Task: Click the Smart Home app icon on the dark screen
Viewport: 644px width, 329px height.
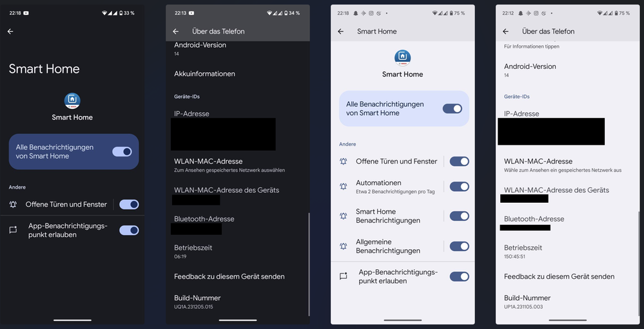Action: (x=73, y=100)
